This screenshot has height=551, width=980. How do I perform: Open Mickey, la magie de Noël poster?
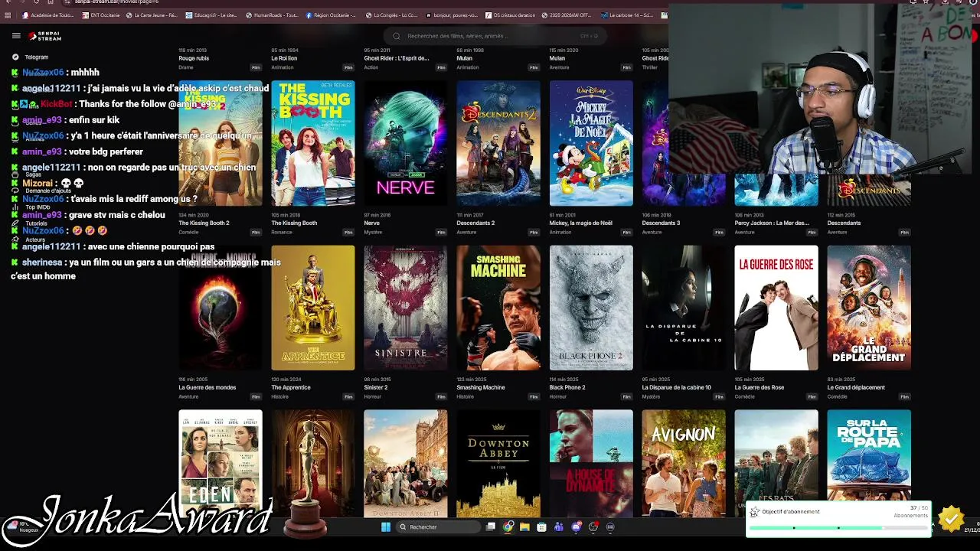[x=591, y=143]
